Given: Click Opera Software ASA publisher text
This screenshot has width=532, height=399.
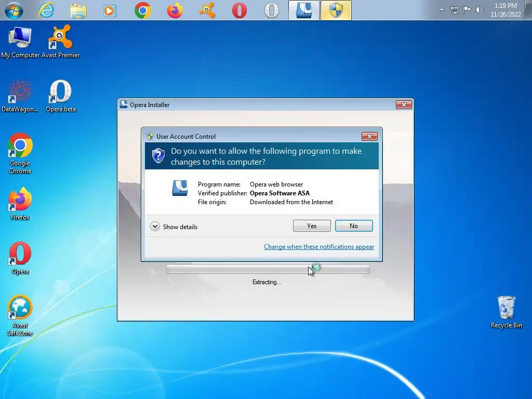Looking at the screenshot, I should pos(280,193).
